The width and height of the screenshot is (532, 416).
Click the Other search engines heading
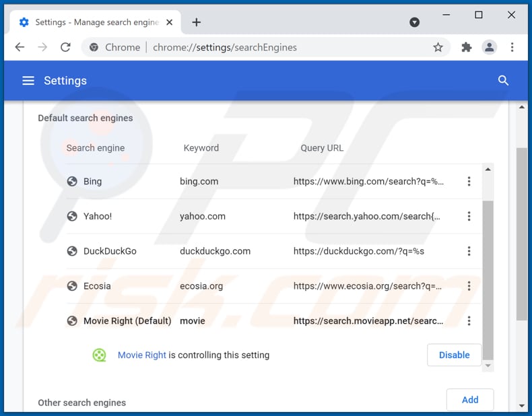pyautogui.click(x=81, y=403)
